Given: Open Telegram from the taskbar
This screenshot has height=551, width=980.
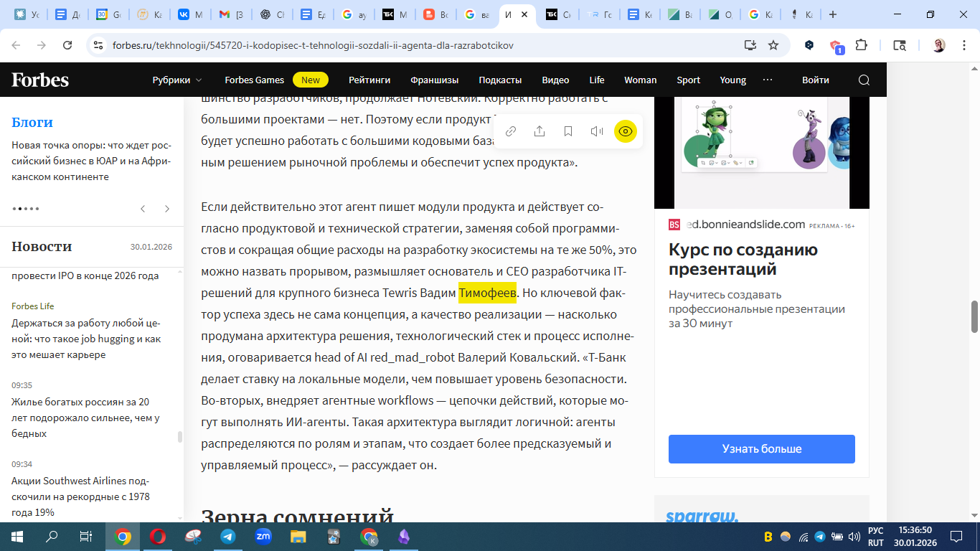Looking at the screenshot, I should click(x=228, y=537).
